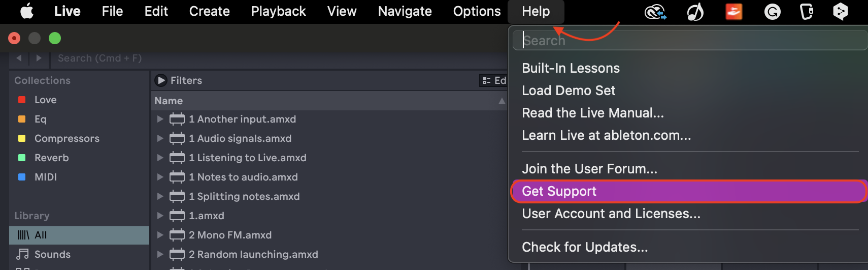Expand the 1 Another input.amxd item
868x270 pixels.
click(160, 119)
